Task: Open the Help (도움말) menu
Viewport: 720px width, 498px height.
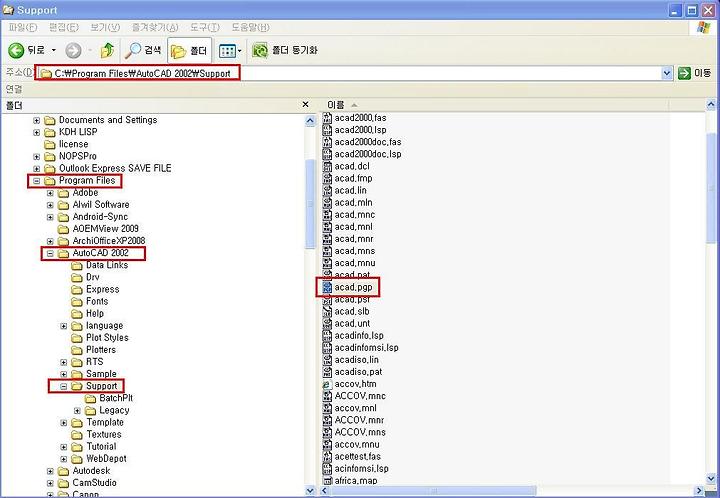Action: click(250, 28)
